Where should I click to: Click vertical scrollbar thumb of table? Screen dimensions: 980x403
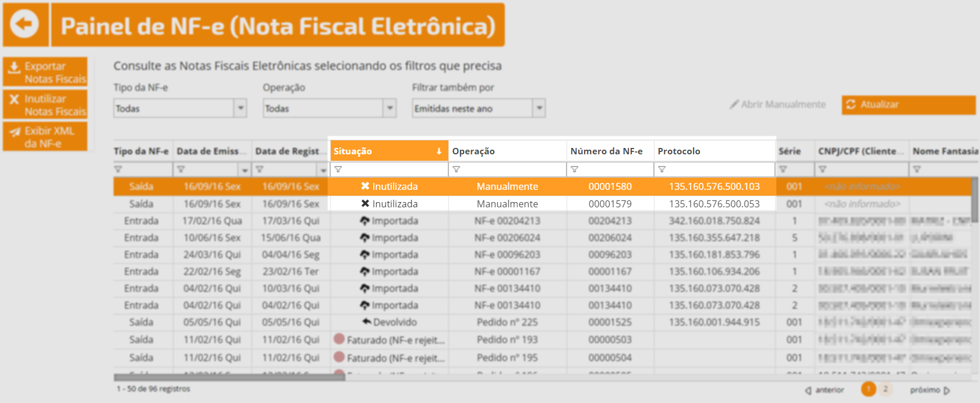coord(975,200)
